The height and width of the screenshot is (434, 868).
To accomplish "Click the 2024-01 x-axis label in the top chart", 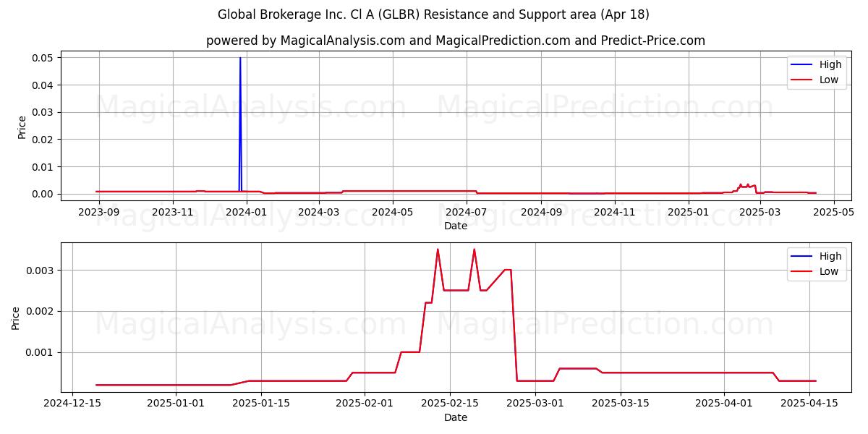I will tap(247, 212).
